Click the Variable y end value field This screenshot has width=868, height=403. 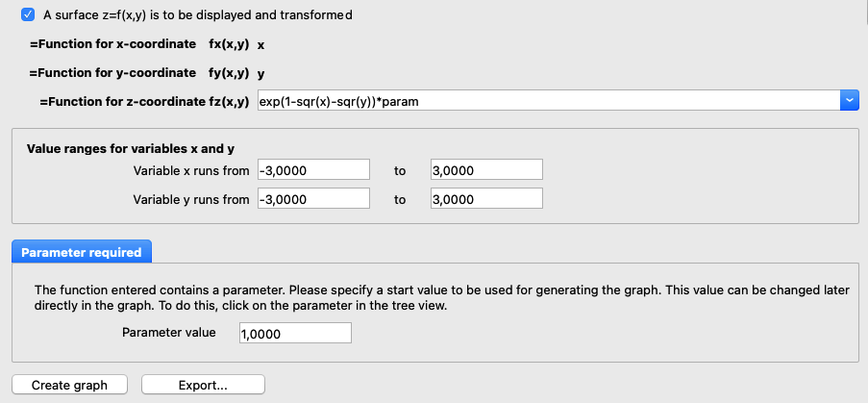(x=486, y=199)
